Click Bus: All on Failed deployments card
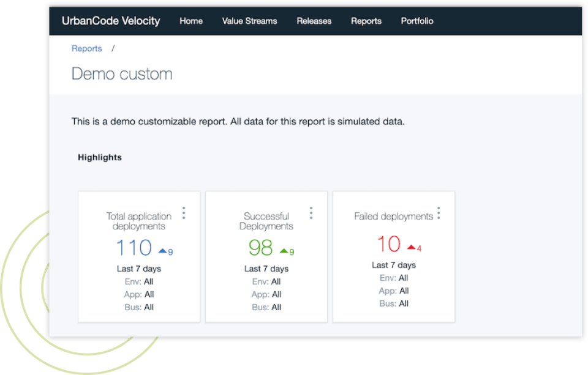This screenshot has height=375, width=588. [x=394, y=303]
